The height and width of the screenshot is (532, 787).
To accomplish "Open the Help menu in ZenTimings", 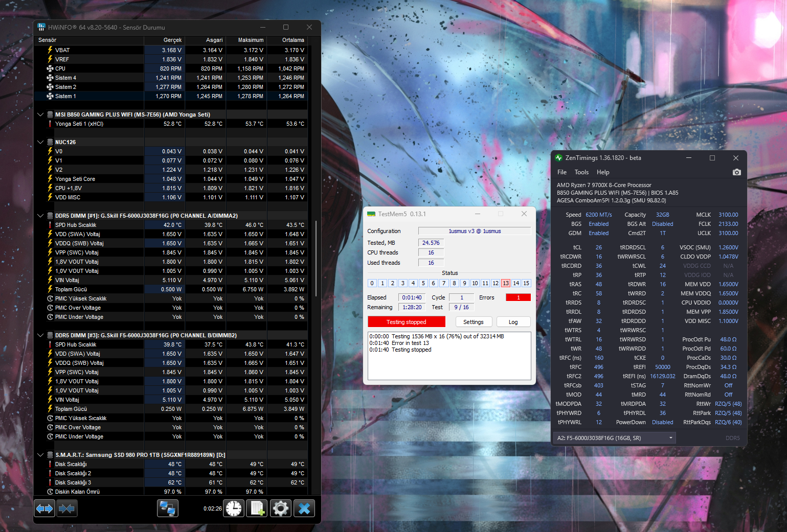I will [x=603, y=172].
